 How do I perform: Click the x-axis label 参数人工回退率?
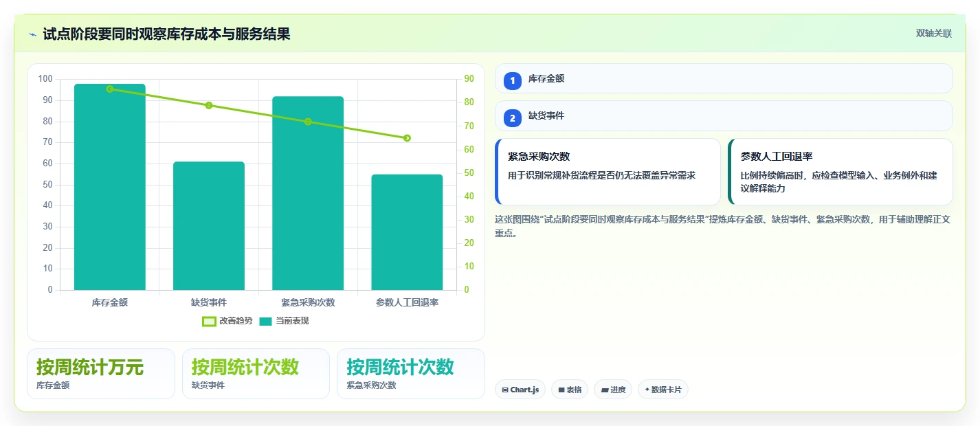click(407, 302)
